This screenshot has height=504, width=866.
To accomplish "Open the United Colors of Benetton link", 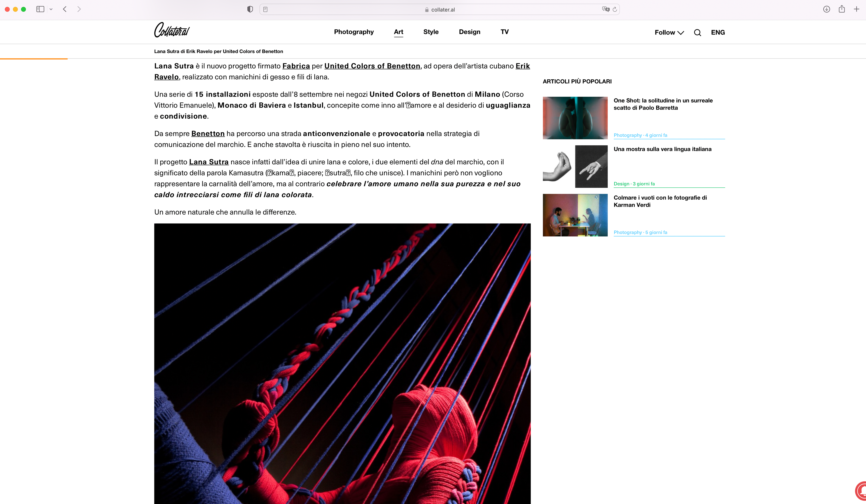I will [x=372, y=66].
